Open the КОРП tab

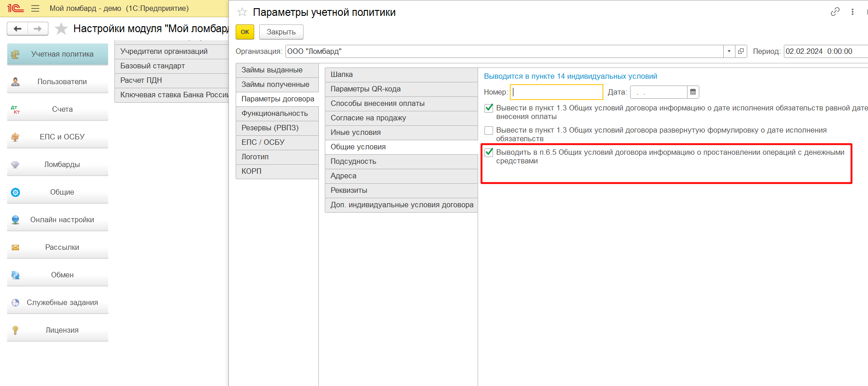(277, 172)
